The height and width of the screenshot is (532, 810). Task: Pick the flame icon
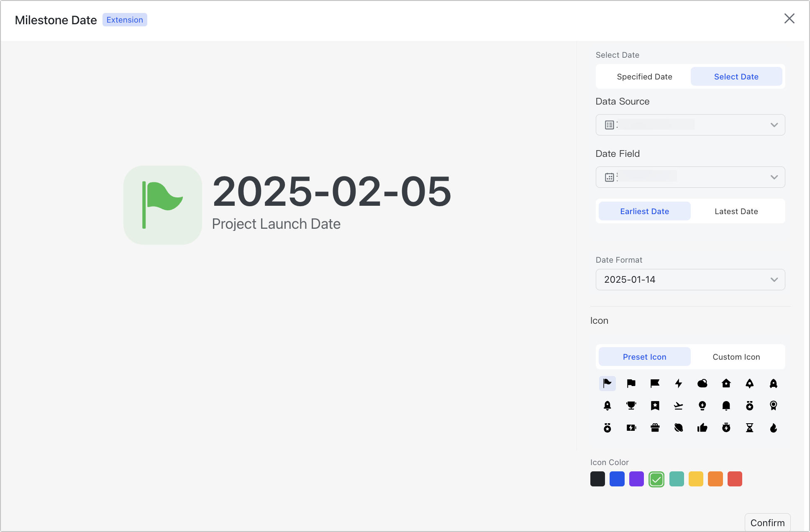pyautogui.click(x=774, y=428)
